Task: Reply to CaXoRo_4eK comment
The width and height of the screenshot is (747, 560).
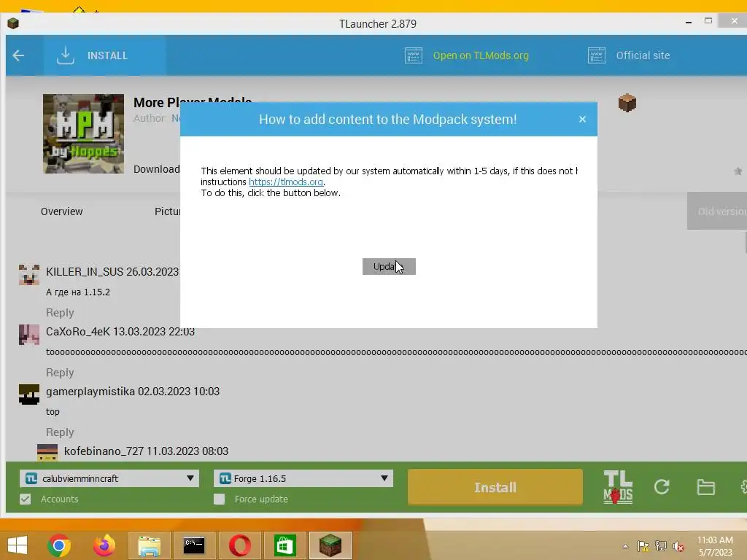Action: pyautogui.click(x=60, y=373)
